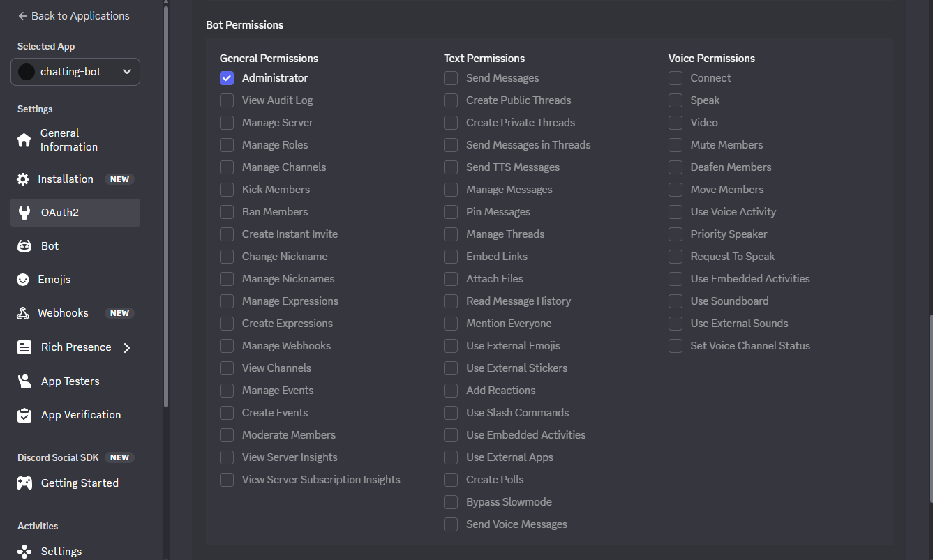The height and width of the screenshot is (560, 933).
Task: Click the Getting Started gamepad icon
Action: (x=24, y=483)
